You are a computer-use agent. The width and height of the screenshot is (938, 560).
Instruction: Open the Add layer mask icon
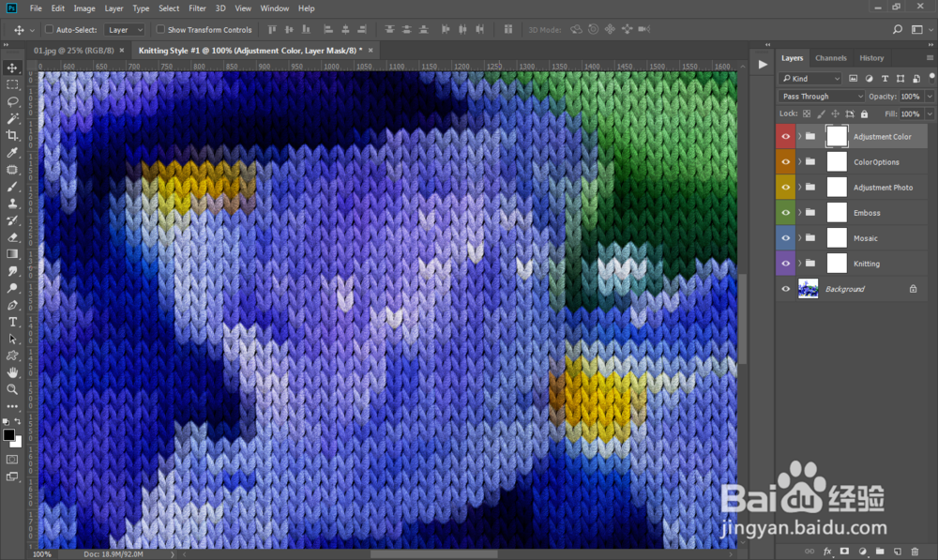click(x=844, y=552)
